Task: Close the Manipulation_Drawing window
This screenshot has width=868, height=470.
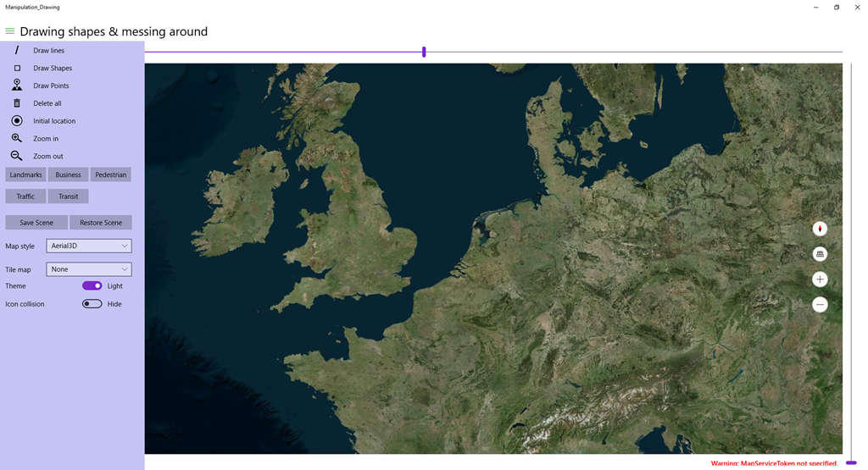Action: (x=858, y=7)
